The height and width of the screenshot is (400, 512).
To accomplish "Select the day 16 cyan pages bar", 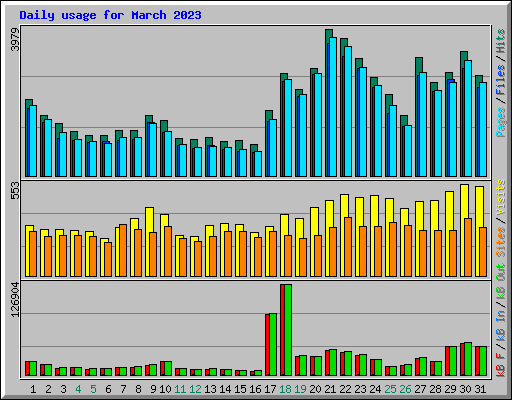I will click(x=258, y=164).
